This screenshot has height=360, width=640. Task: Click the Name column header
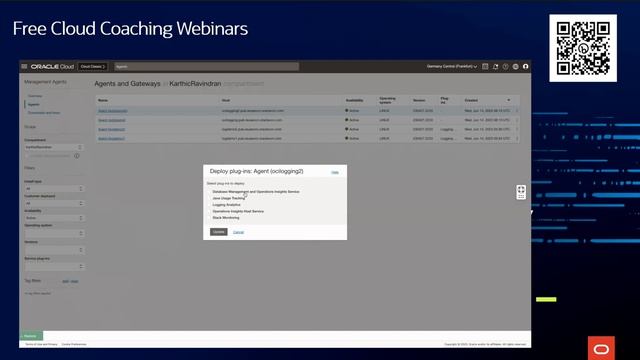tap(103, 100)
